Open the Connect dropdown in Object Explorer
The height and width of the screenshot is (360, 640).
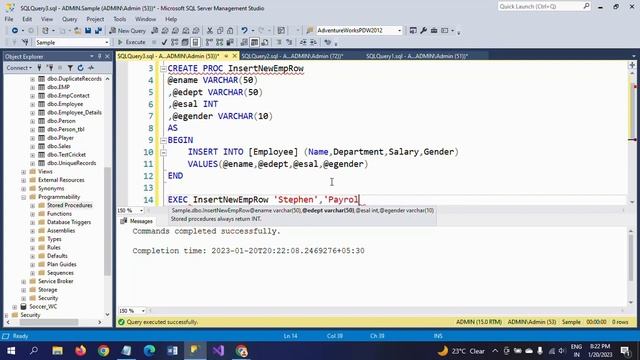pyautogui.click(x=19, y=68)
